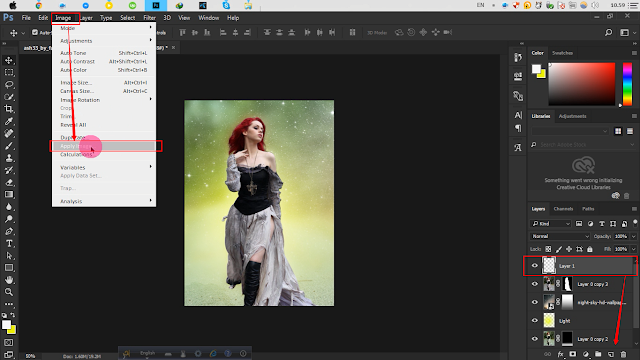640x360 pixels.
Task: Click the fx layer style icon
Action: (560, 354)
